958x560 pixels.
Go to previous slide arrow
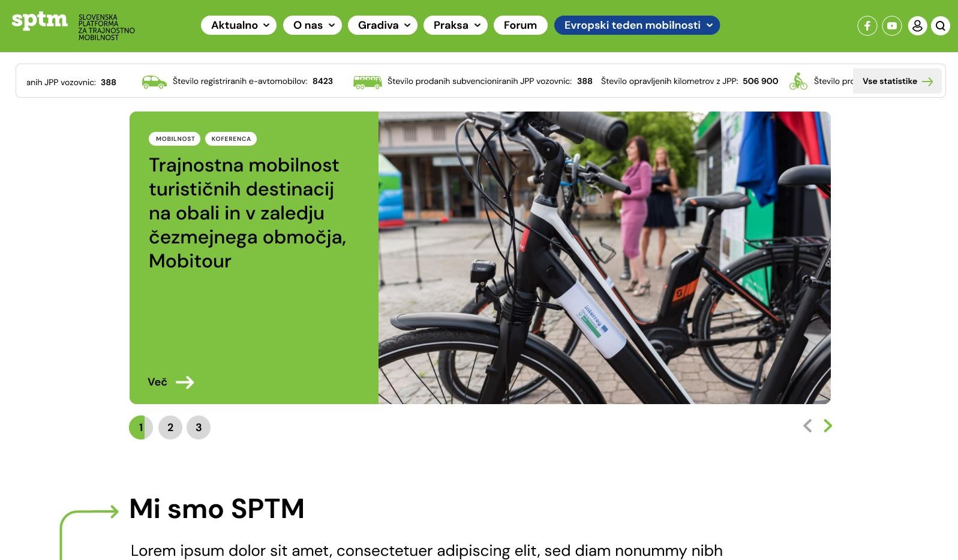tap(807, 426)
